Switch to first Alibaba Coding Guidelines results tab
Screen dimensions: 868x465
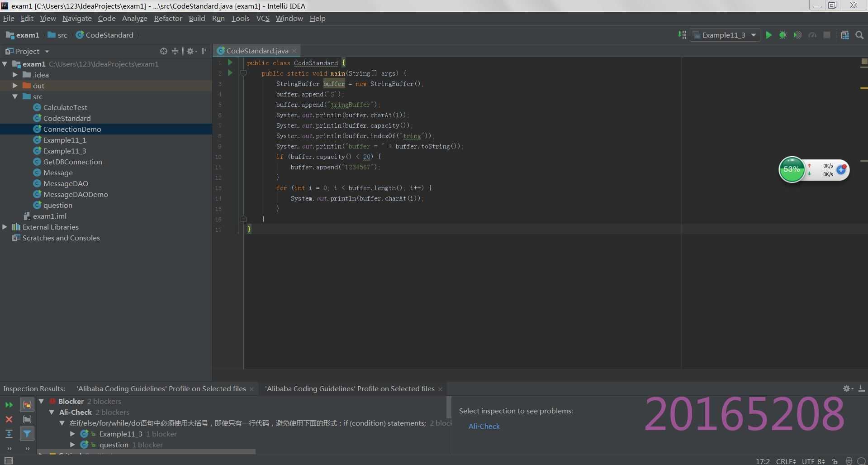[161, 388]
